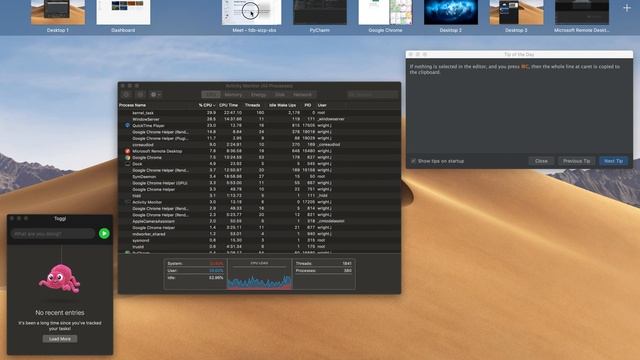The height and width of the screenshot is (360, 640).
Task: Load more Toggl entries
Action: tap(60, 339)
